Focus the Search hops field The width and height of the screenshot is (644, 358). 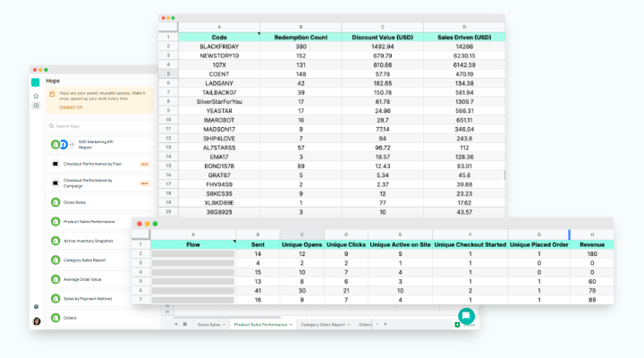point(99,126)
